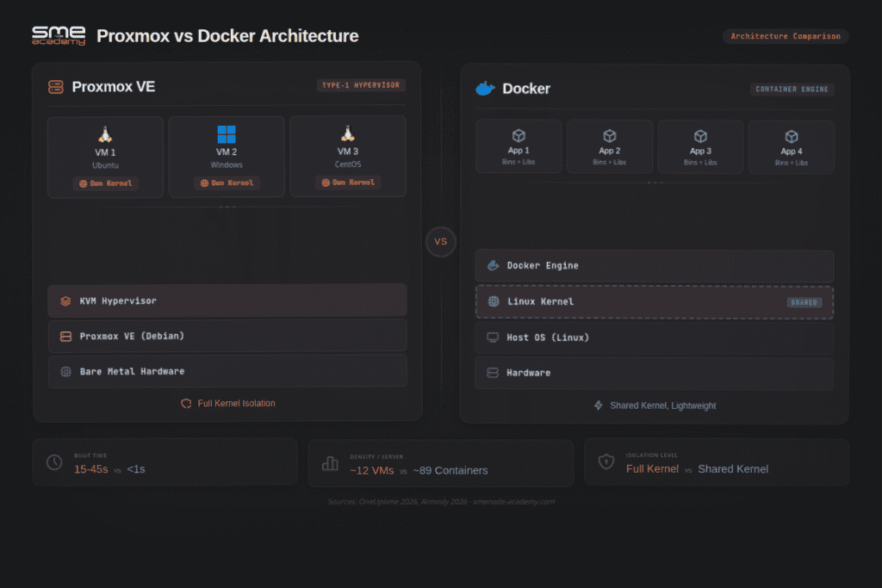Click the Full Kernel Isolation caption
The image size is (882, 588).
236,404
